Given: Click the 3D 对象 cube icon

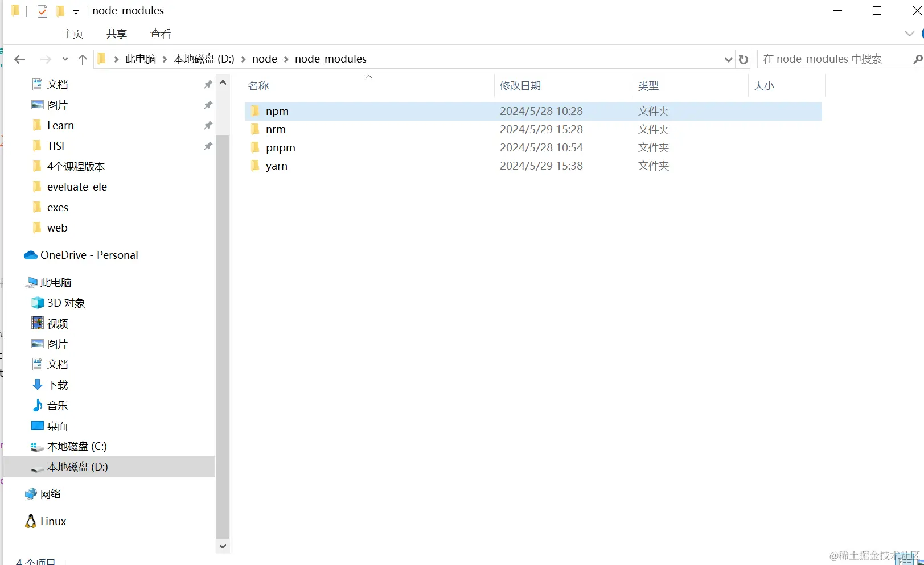Looking at the screenshot, I should pos(38,303).
